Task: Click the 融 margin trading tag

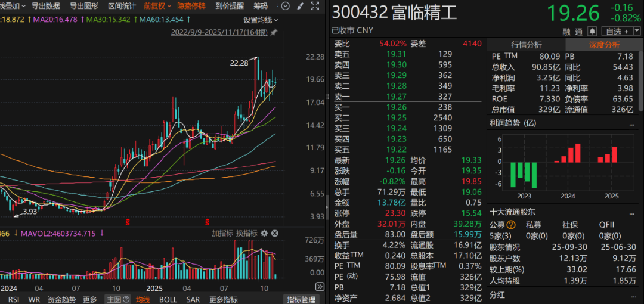Action: pyautogui.click(x=567, y=32)
